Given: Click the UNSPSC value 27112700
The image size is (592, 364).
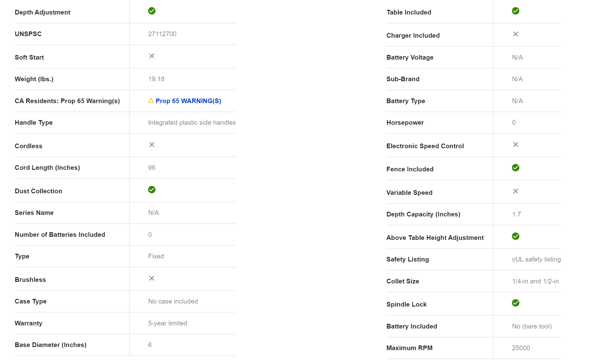Looking at the screenshot, I should [x=162, y=34].
